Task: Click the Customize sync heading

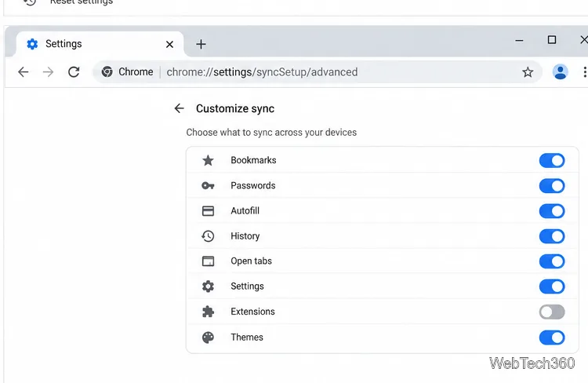Action: [235, 108]
